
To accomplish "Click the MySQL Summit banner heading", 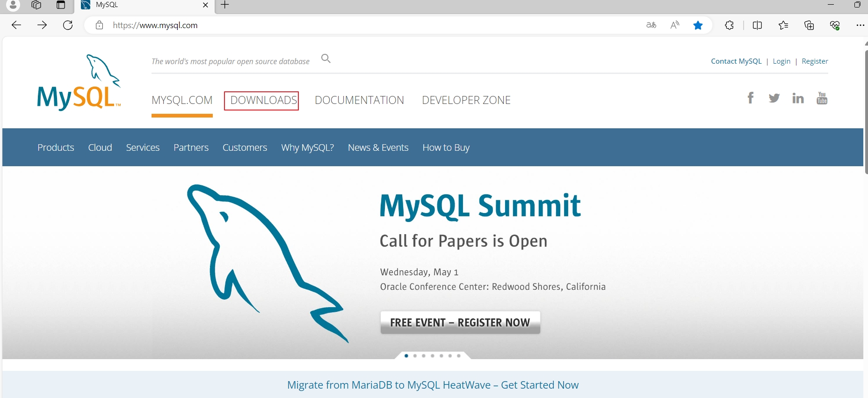I will tap(480, 206).
